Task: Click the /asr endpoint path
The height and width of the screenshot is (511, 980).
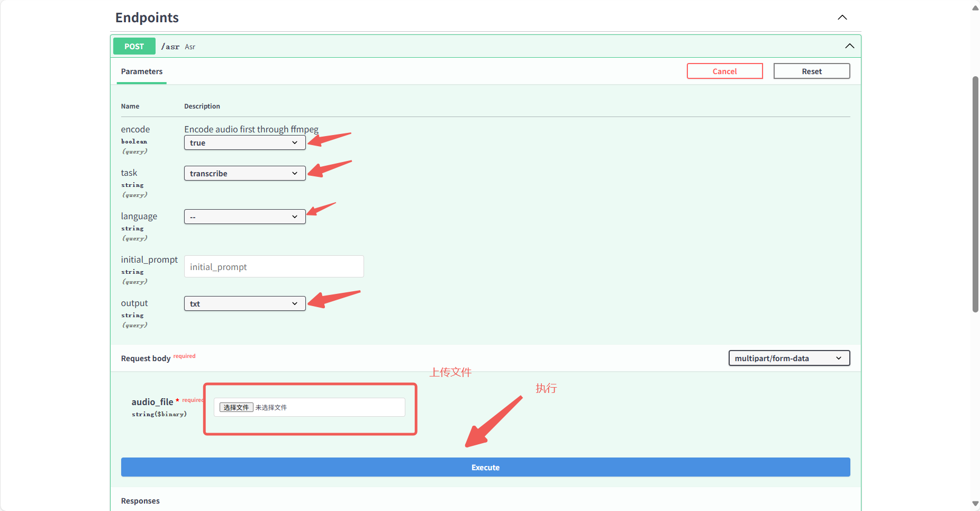Action: (170, 47)
